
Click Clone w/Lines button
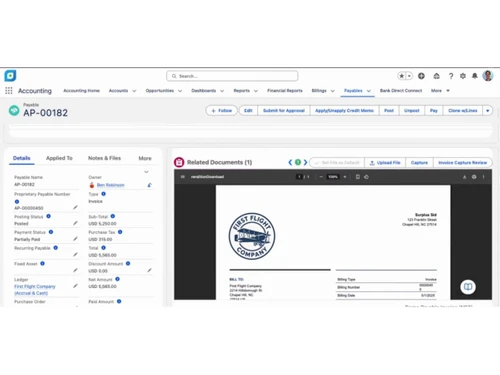click(x=463, y=110)
